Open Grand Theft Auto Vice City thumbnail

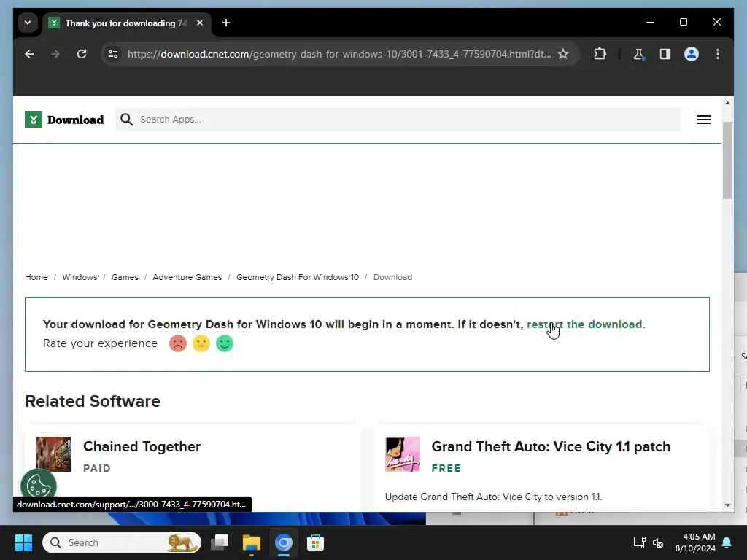click(403, 454)
